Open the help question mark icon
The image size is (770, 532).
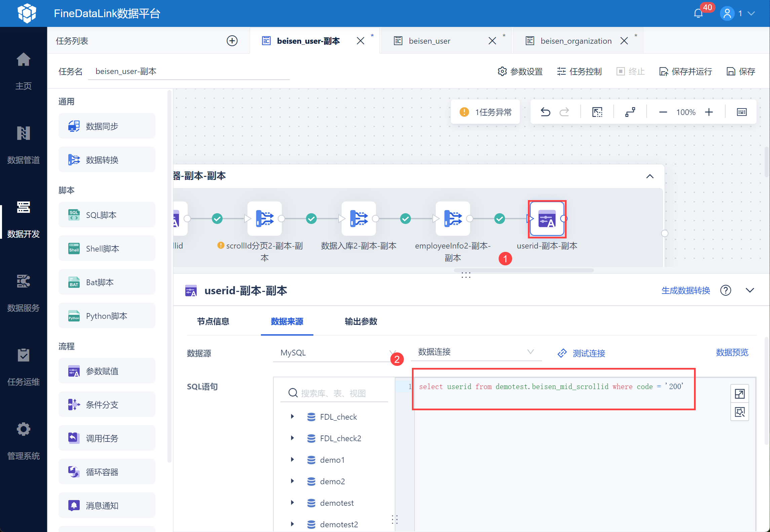726,290
